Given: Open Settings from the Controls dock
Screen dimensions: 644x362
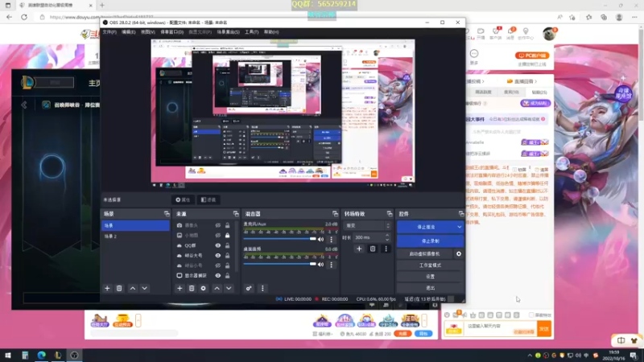Looking at the screenshot, I should (431, 277).
